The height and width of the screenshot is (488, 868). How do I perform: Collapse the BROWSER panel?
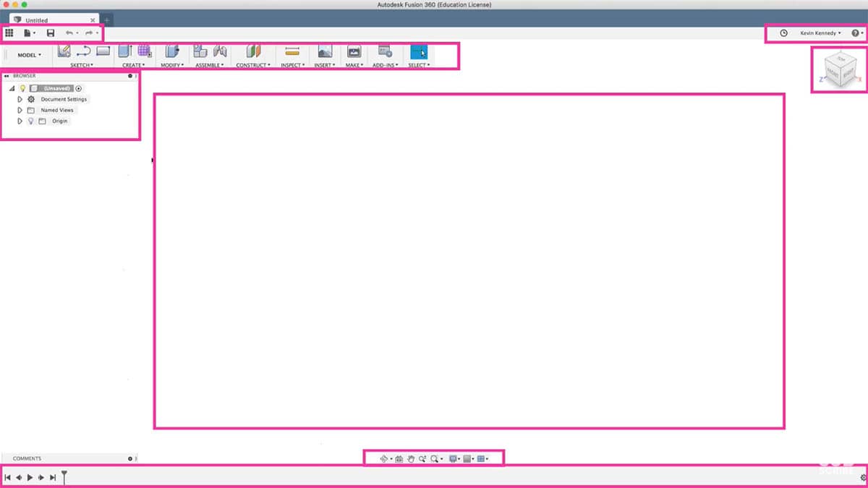tap(6, 76)
